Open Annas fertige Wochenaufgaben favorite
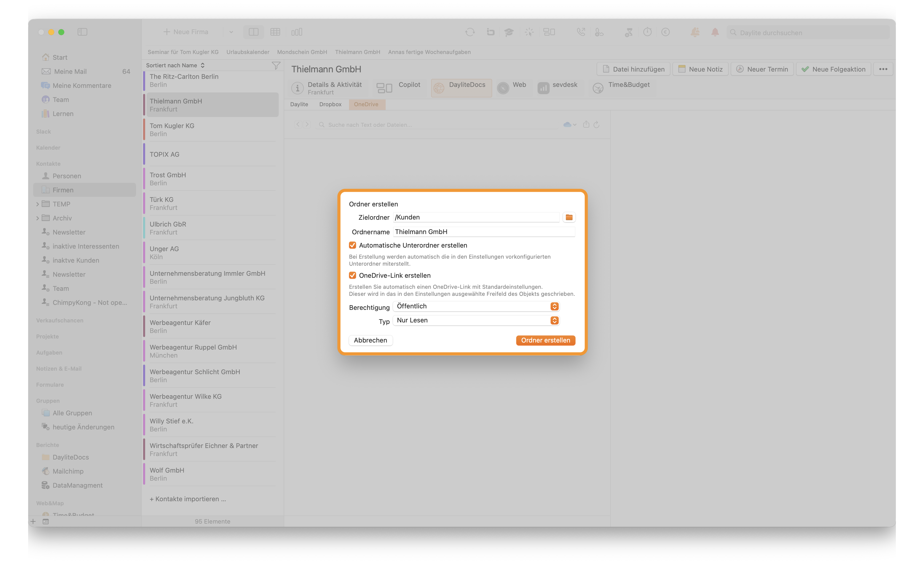Viewport: 924px width, 564px height. click(429, 52)
